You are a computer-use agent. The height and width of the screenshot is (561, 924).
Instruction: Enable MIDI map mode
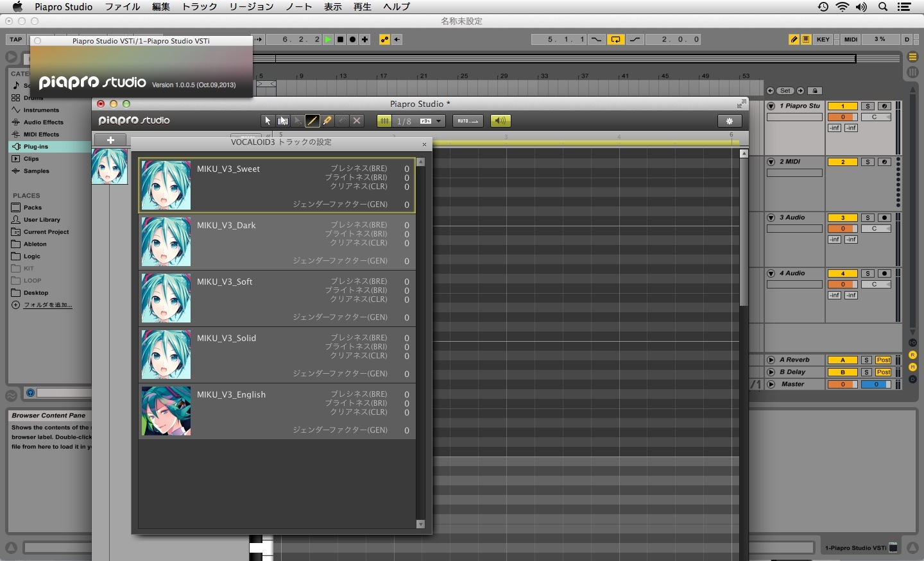pyautogui.click(x=851, y=39)
